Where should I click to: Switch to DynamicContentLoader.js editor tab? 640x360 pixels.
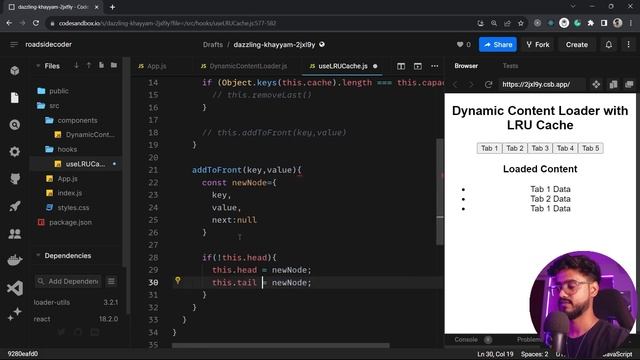pyautogui.click(x=244, y=66)
